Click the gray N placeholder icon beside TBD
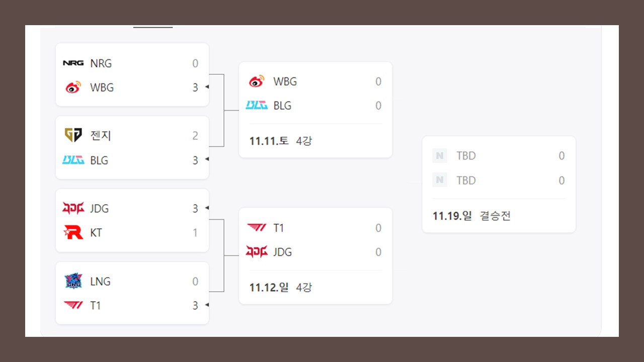The width and height of the screenshot is (644, 362). tap(439, 155)
